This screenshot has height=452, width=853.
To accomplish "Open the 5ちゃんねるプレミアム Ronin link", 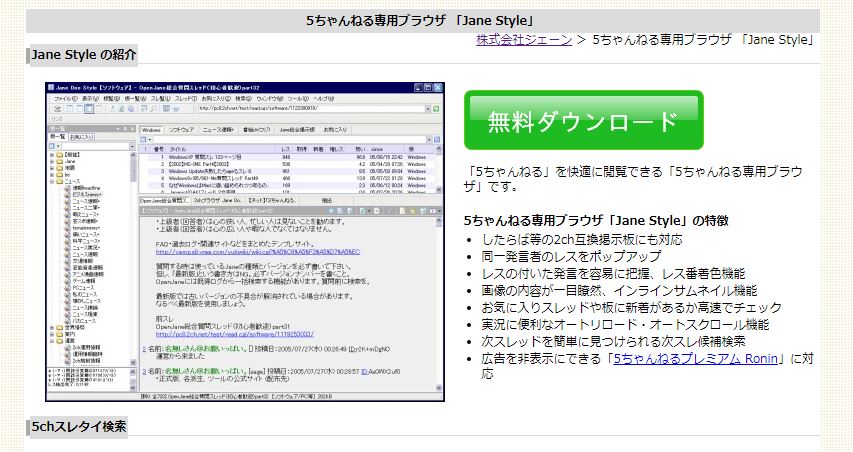I will coord(695,358).
